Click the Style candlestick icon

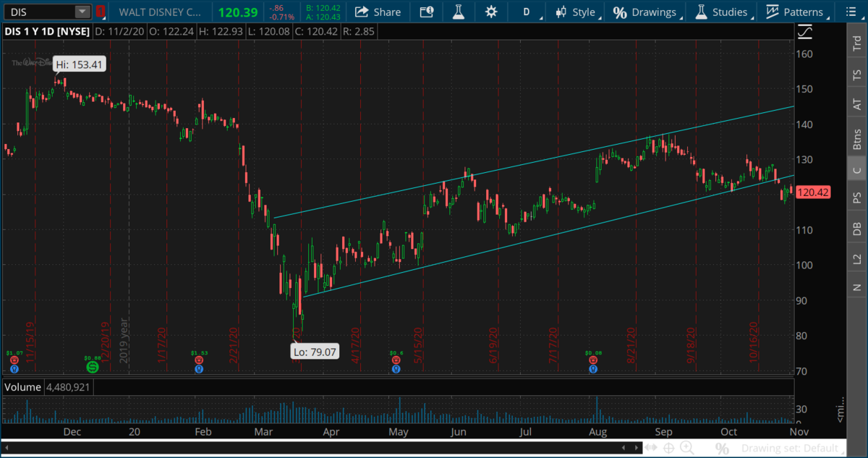[x=561, y=12]
